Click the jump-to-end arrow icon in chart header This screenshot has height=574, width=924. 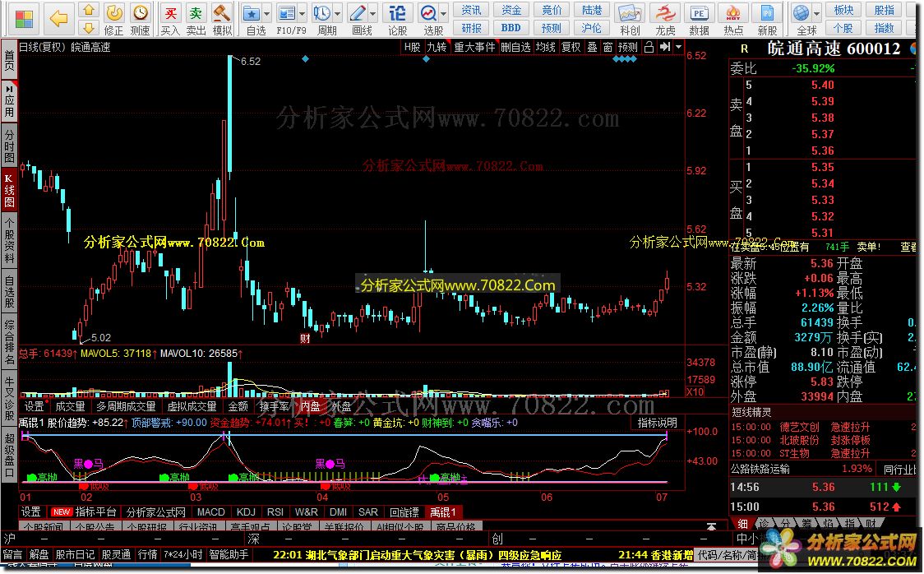665,47
